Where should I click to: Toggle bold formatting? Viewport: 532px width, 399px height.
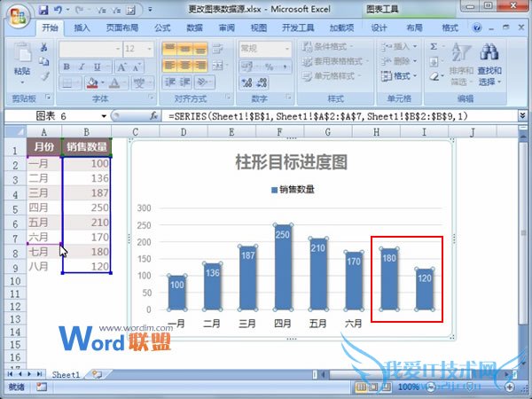coord(66,67)
